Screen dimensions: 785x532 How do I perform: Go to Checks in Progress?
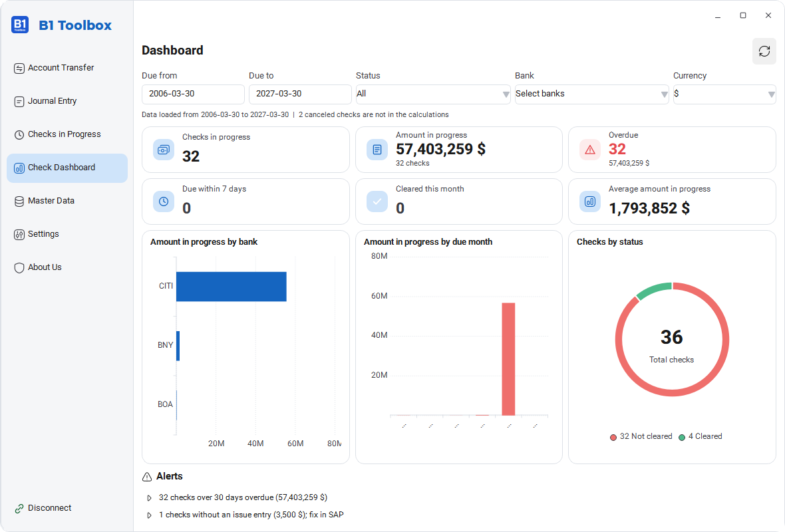67,134
